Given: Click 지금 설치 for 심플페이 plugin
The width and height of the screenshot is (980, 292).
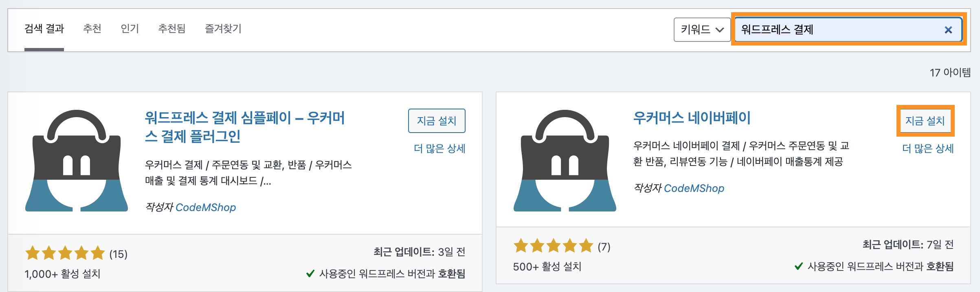Looking at the screenshot, I should 437,120.
